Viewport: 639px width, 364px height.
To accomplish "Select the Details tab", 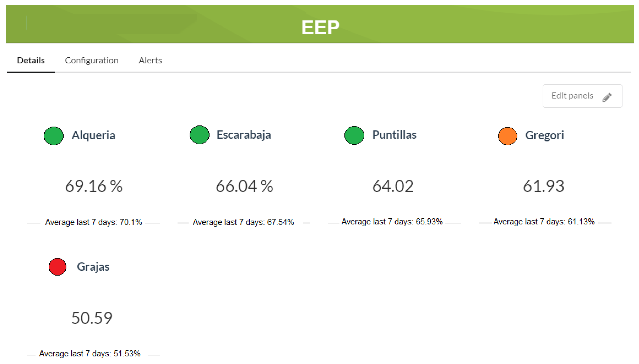I will pyautogui.click(x=31, y=61).
